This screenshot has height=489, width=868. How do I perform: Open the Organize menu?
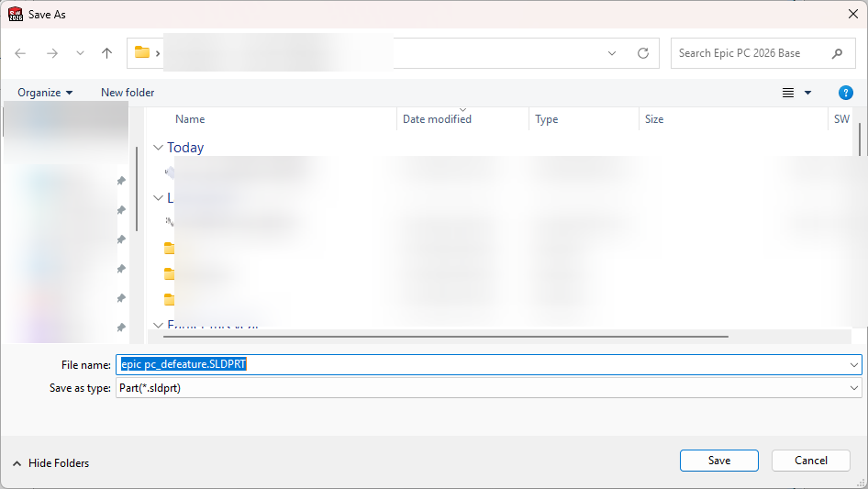tap(45, 93)
